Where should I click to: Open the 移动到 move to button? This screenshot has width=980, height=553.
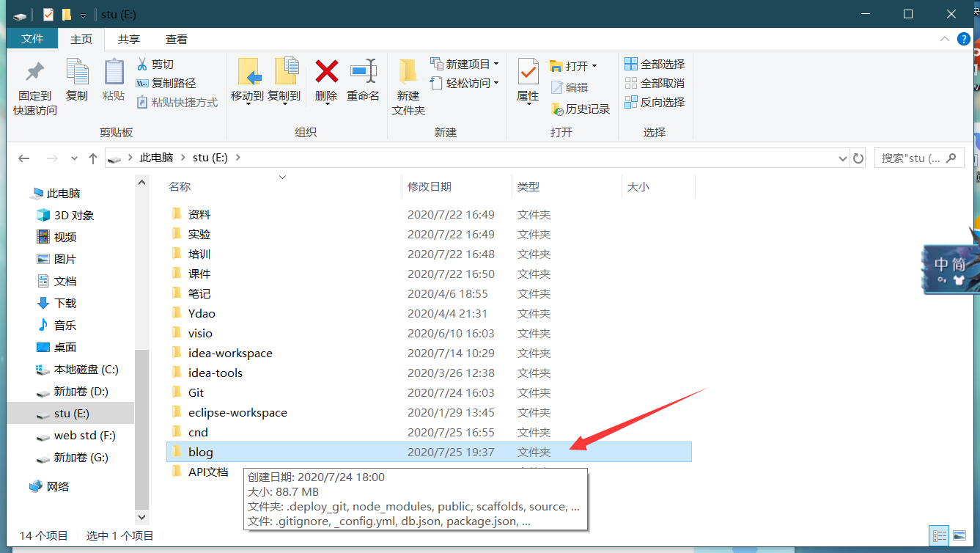tap(248, 81)
